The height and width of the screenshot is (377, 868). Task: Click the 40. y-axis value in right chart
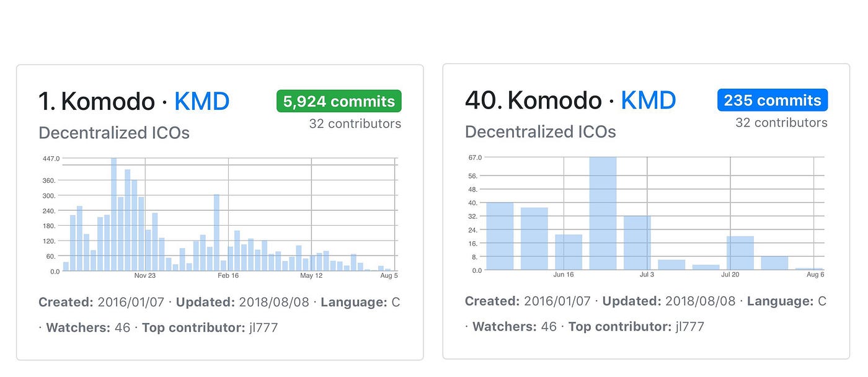pyautogui.click(x=474, y=203)
